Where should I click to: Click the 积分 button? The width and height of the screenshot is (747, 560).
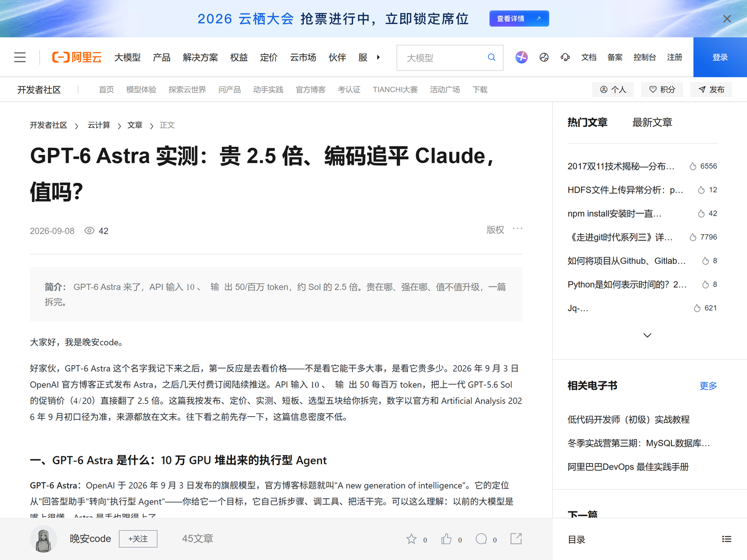coord(662,90)
